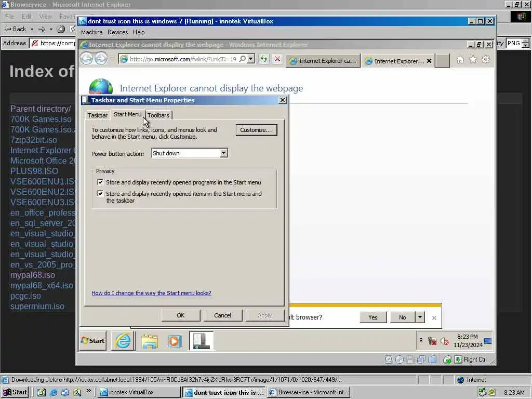
Task: Switch to 'innotek VirtualBox' host taskbar button
Action: click(139, 392)
